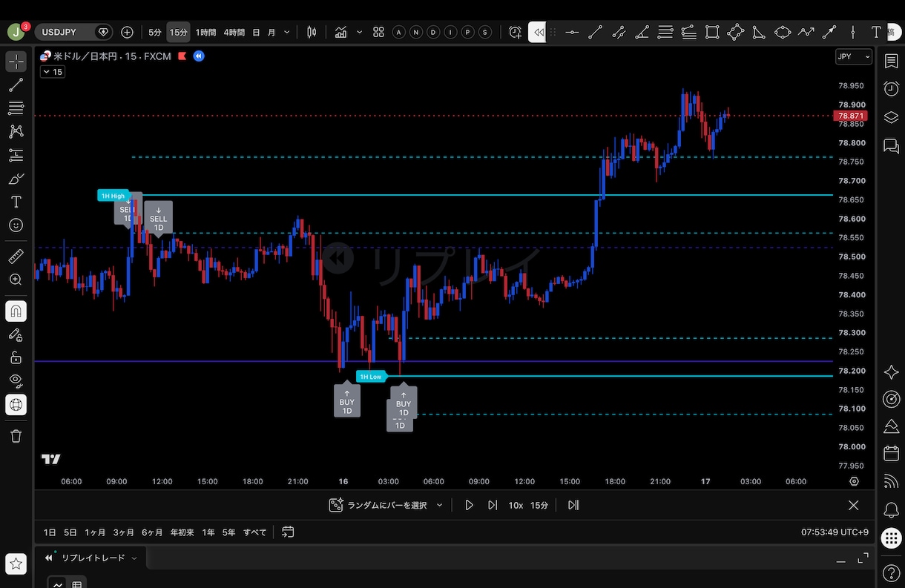The height and width of the screenshot is (588, 905).
Task: Expand the ランダムにバーを選択 dropdown
Action: click(439, 505)
